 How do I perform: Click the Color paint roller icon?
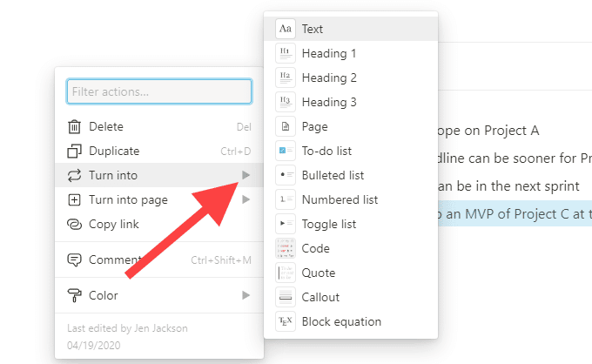pos(74,295)
